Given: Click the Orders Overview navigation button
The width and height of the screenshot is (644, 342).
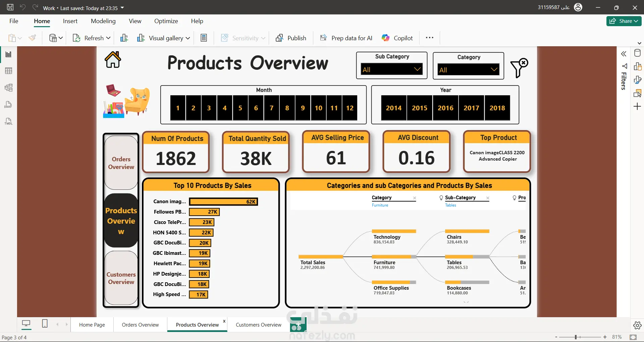Looking at the screenshot, I should 121,163.
